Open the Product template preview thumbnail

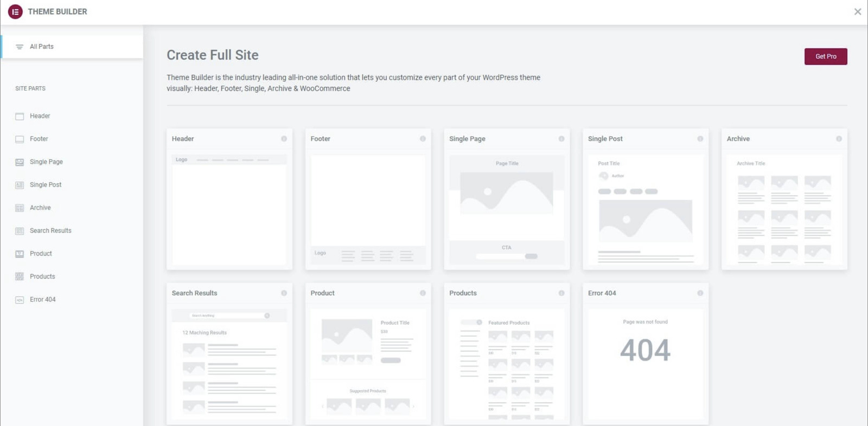[368, 364]
